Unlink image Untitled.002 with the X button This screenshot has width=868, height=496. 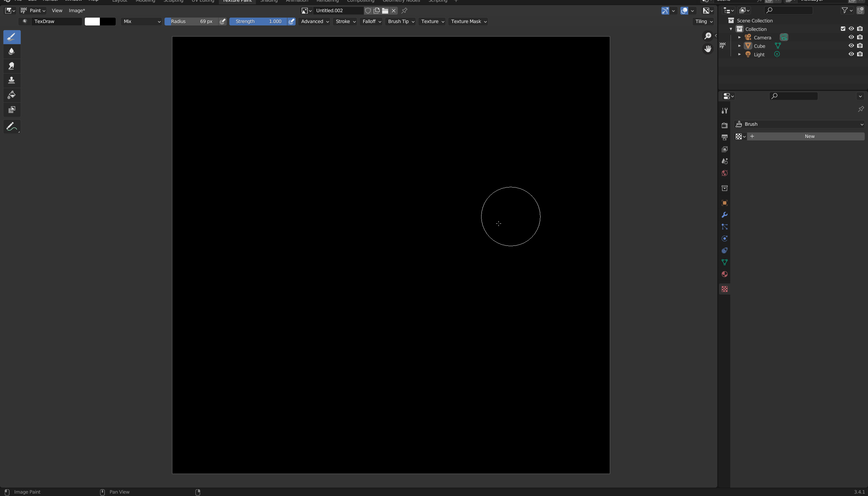394,11
